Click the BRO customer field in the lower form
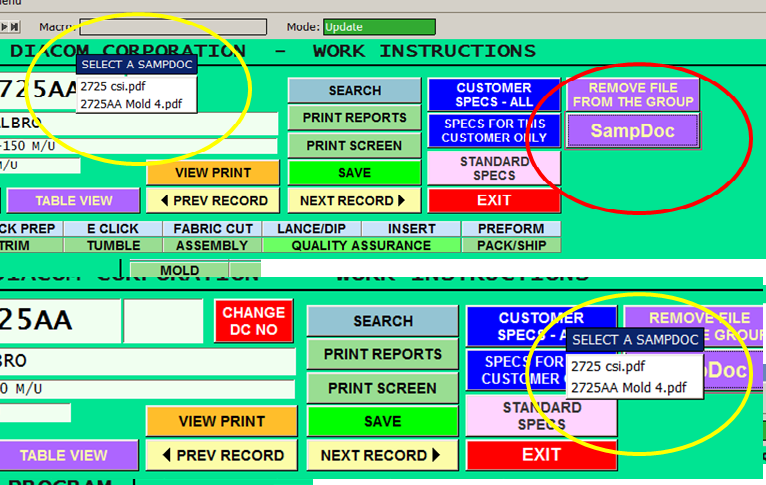 148,361
